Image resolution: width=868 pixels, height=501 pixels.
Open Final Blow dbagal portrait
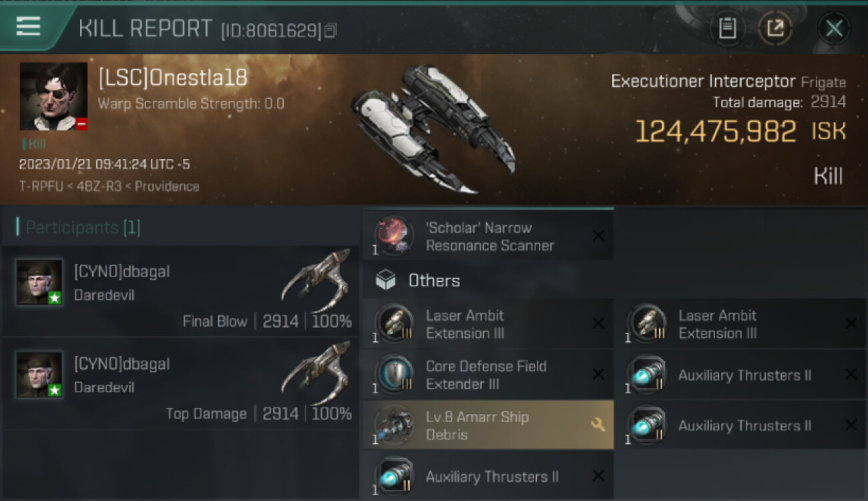coord(39,283)
